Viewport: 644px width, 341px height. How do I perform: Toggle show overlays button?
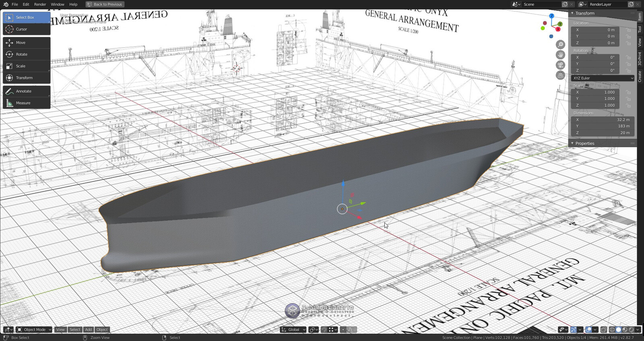tap(588, 330)
